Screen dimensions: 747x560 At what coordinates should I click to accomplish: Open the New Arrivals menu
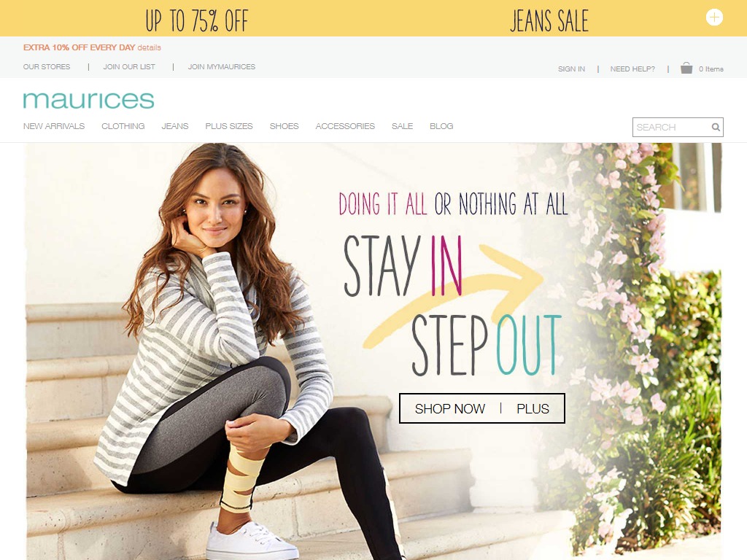coord(54,126)
